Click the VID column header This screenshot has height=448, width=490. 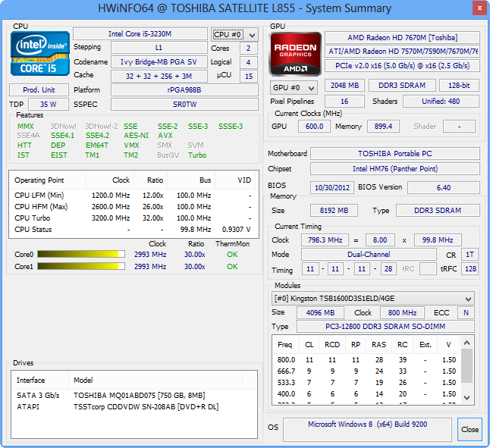click(x=236, y=180)
